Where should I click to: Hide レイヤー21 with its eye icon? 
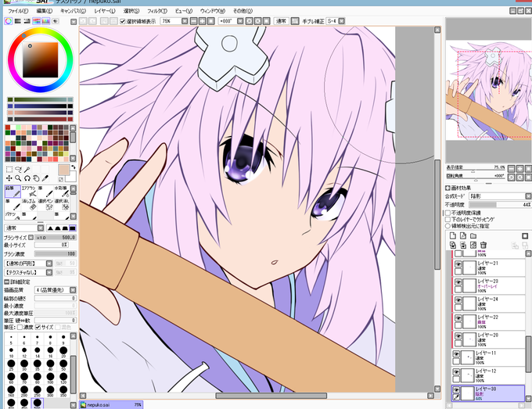pos(458,264)
